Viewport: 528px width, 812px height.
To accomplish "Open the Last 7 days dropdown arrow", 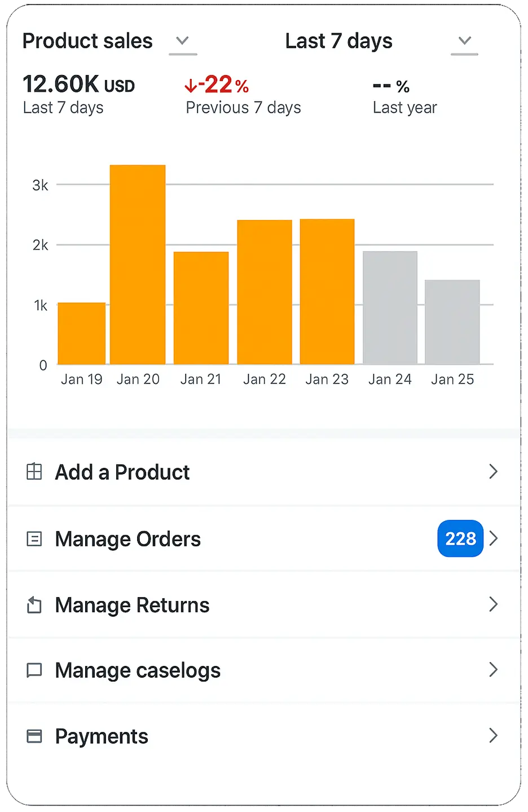I will 464,41.
